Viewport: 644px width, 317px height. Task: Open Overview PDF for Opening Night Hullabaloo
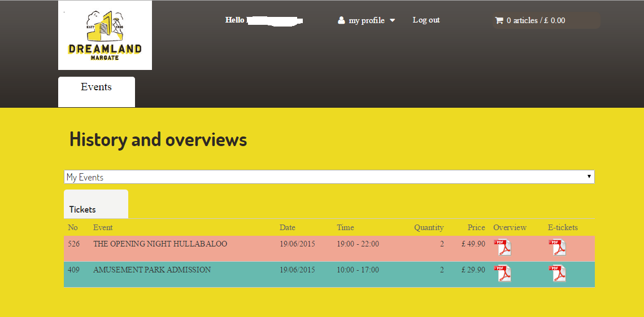point(502,247)
